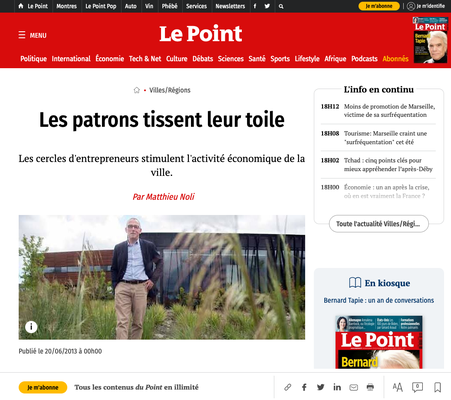Image resolution: width=451 pixels, height=400 pixels.
Task: Bookmark the article with the bookmark icon
Action: click(438, 387)
